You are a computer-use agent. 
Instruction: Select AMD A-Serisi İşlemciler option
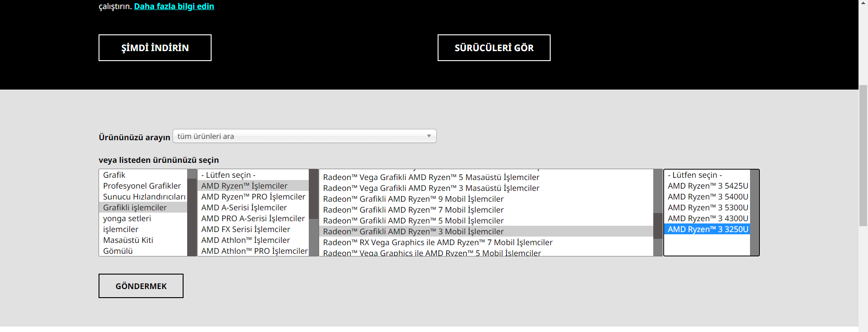click(253, 208)
